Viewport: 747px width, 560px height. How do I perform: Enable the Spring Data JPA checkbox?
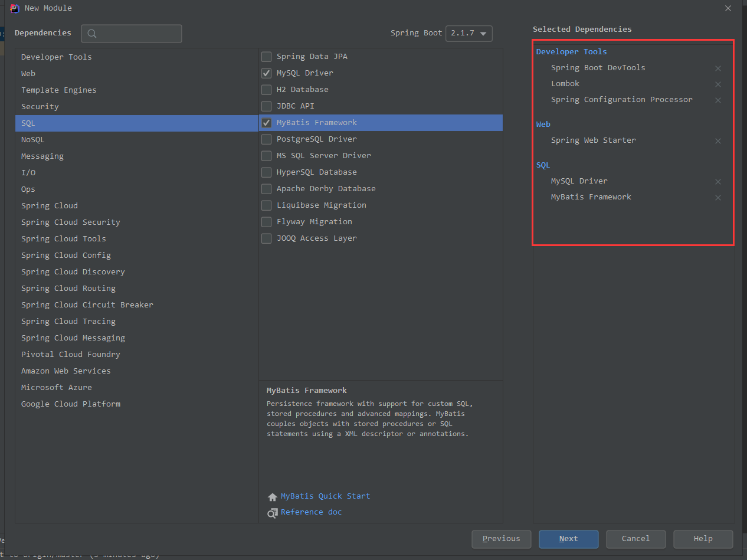coord(267,57)
